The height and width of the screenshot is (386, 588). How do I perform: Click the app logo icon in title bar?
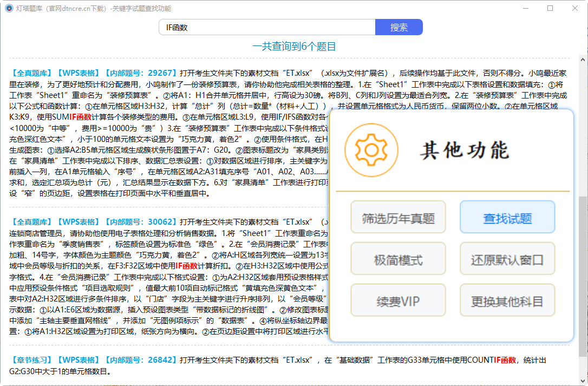[x=9, y=8]
